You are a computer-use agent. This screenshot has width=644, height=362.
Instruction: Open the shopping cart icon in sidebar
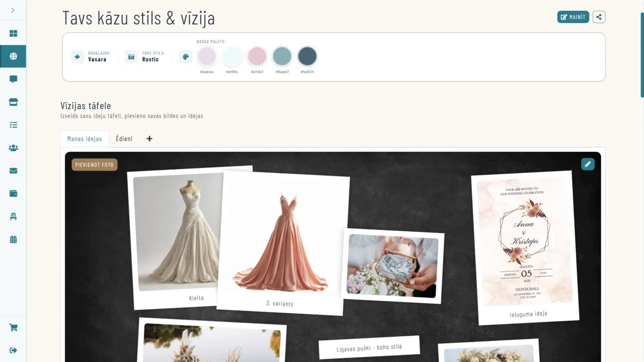pos(13,328)
